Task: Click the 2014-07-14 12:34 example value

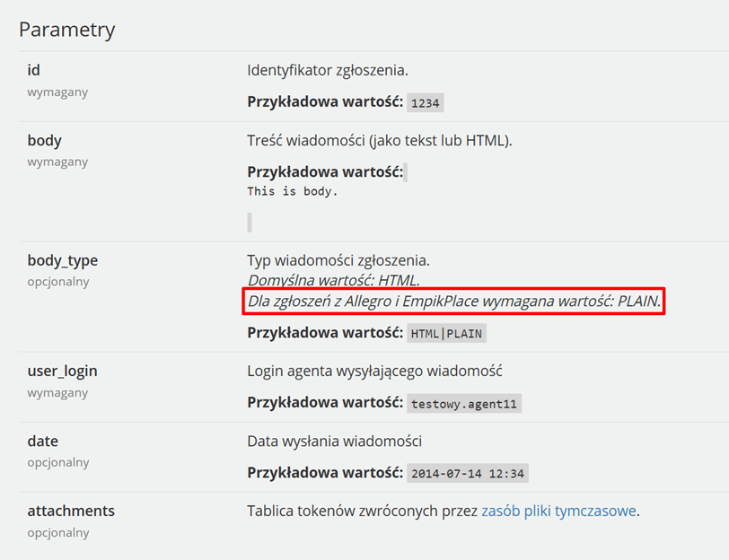Action: click(x=467, y=473)
